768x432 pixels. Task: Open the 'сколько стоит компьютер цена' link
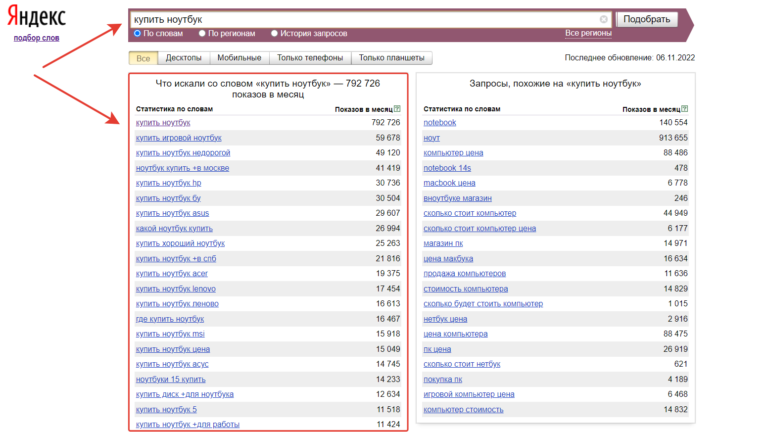480,228
